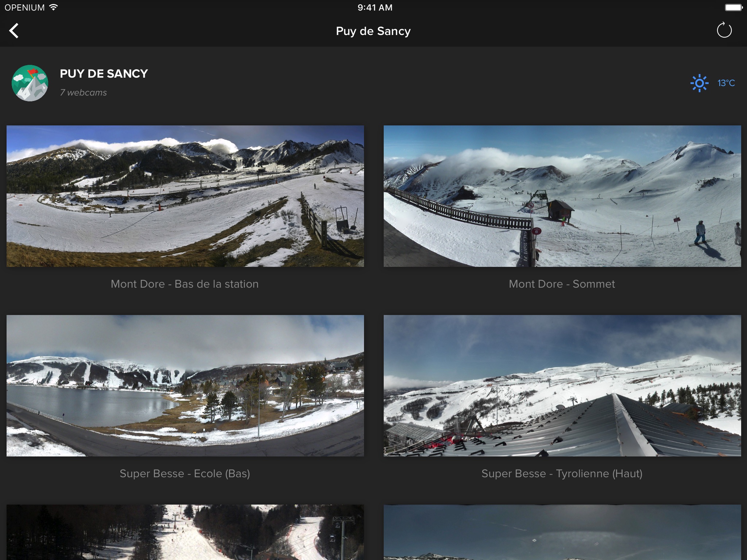Tap the battery indicator icon

[734, 8]
